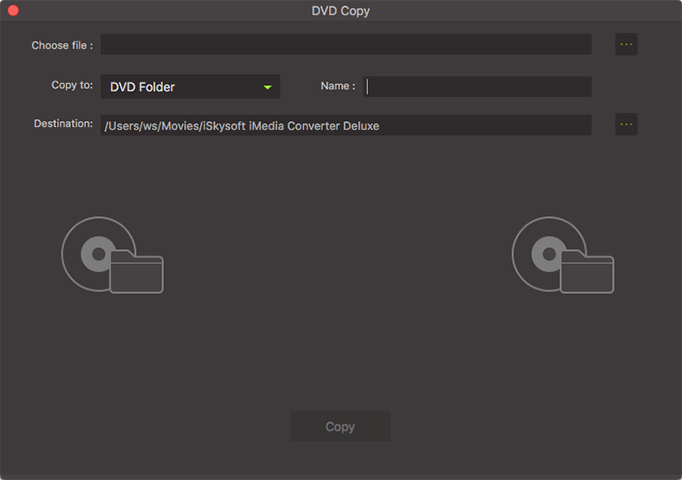This screenshot has height=480, width=682.
Task: Click the DVD Copy window title
Action: click(340, 10)
